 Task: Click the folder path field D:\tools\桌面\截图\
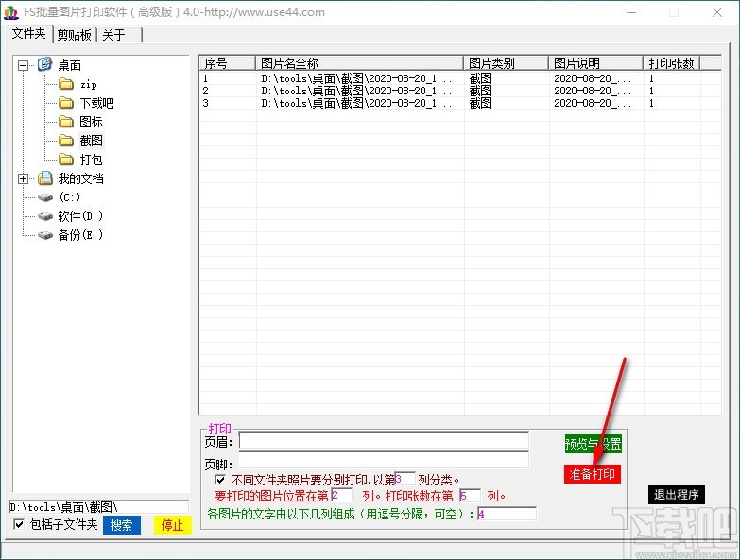(x=98, y=507)
